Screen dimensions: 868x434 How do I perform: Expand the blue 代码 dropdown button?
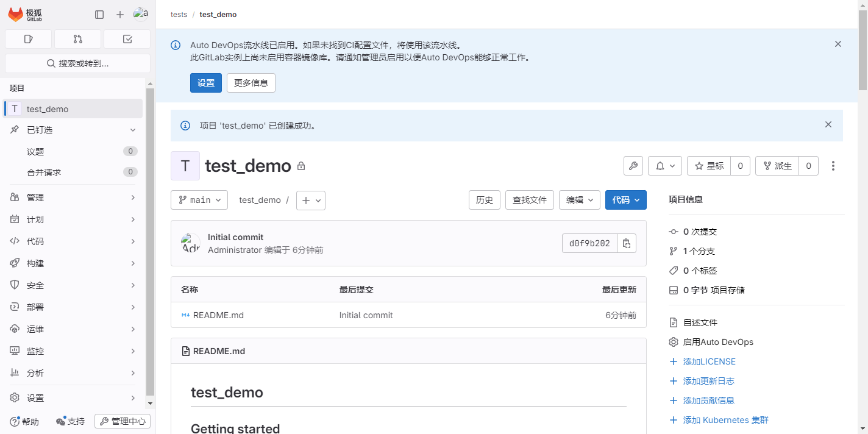[x=625, y=200]
